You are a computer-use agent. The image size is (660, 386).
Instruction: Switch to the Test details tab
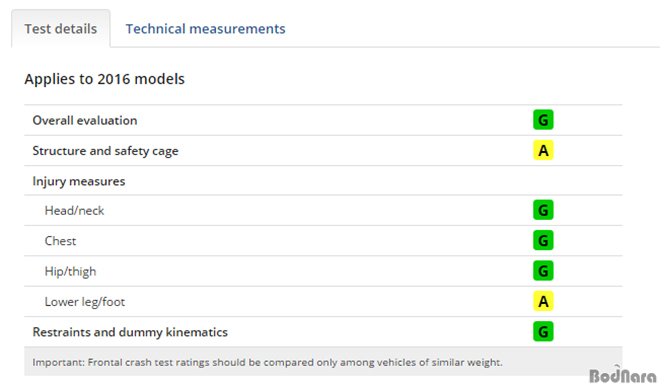click(61, 29)
